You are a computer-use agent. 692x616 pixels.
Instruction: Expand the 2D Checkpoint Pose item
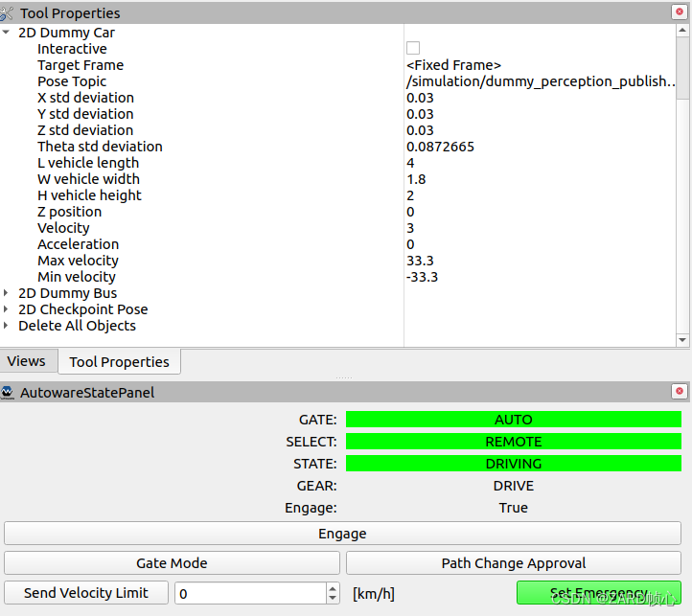(x=6, y=308)
